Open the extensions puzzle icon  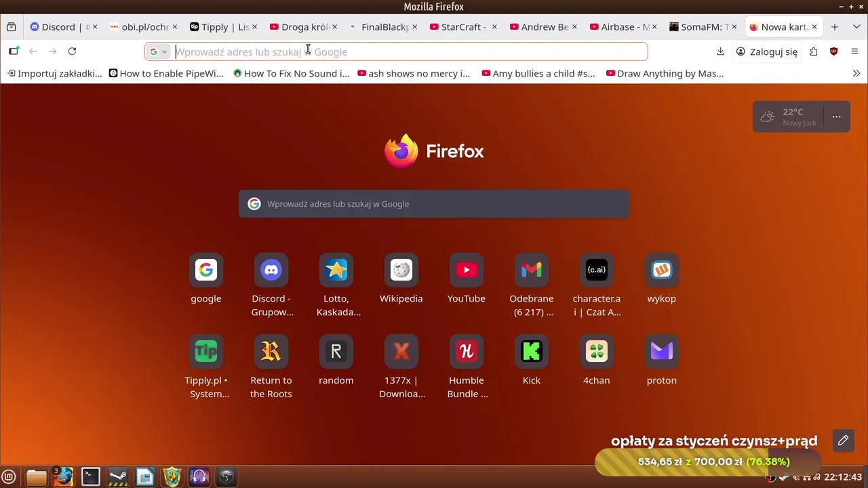point(814,52)
